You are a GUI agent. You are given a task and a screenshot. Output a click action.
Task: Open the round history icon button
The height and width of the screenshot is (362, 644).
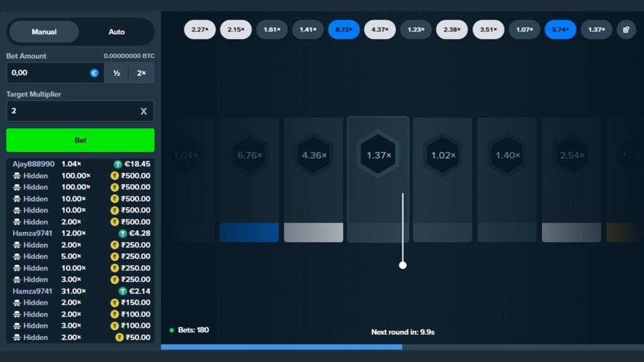point(626,30)
